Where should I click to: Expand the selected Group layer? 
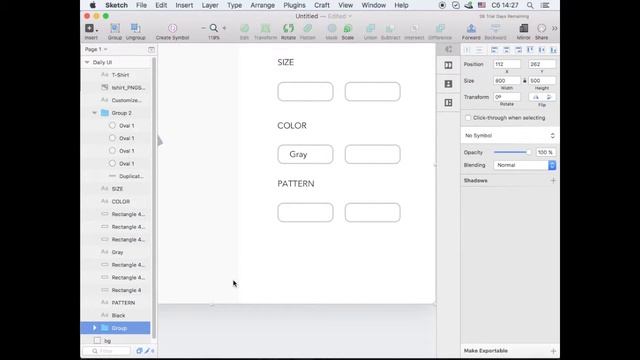tap(95, 328)
